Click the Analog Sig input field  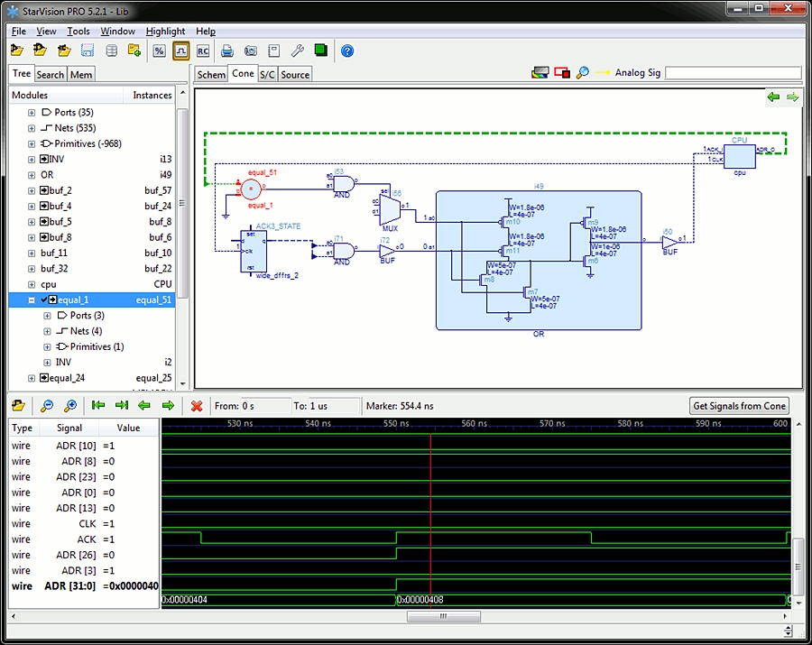[733, 73]
